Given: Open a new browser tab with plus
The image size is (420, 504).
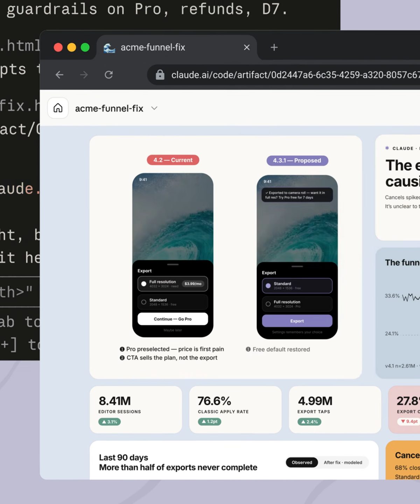Looking at the screenshot, I should tap(274, 47).
